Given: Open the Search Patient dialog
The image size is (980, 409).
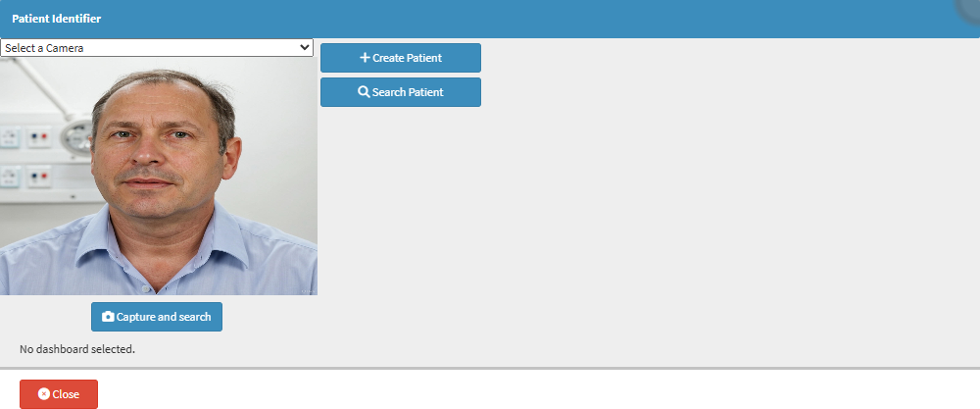Looking at the screenshot, I should [401, 92].
